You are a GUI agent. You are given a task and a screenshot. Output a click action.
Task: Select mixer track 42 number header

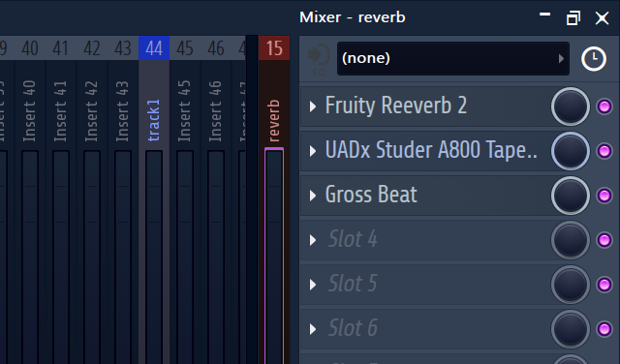(92, 48)
